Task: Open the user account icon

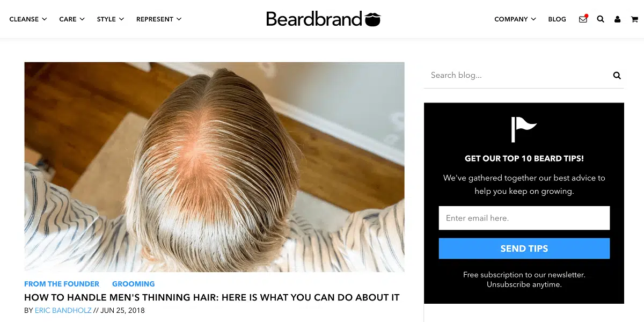Action: [618, 19]
